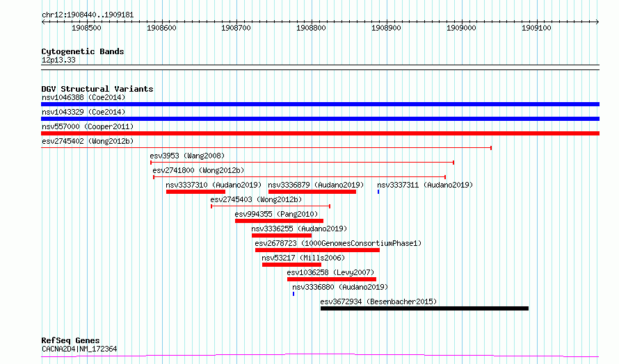Screen dimensions: 619x364
Task: Click the nsv3336255 (Audano2019) red bar
Action: coord(282,235)
